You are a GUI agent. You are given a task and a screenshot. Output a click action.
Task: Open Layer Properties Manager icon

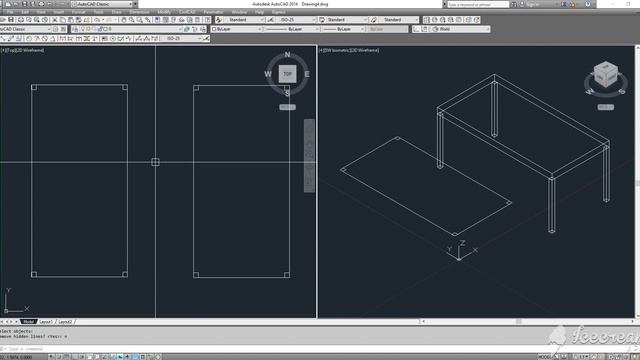pyautogui.click(x=75, y=29)
